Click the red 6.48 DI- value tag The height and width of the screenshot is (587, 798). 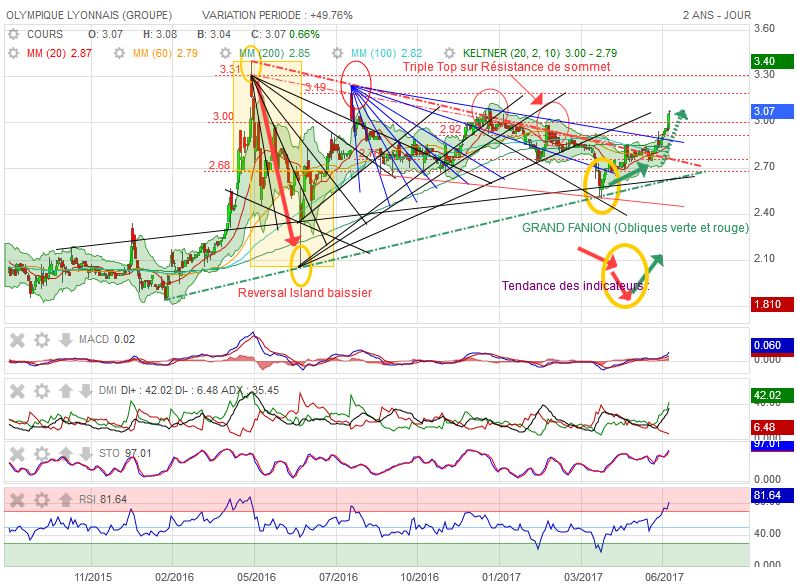point(772,427)
